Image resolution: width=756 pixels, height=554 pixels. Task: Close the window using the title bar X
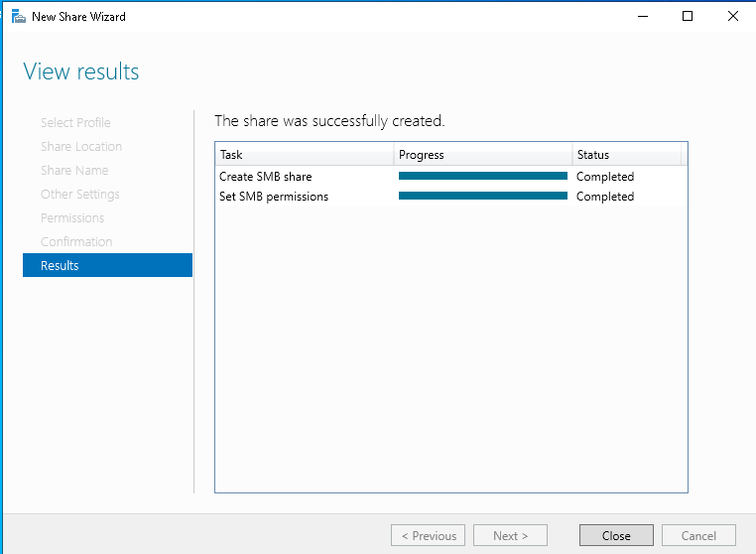(x=733, y=17)
